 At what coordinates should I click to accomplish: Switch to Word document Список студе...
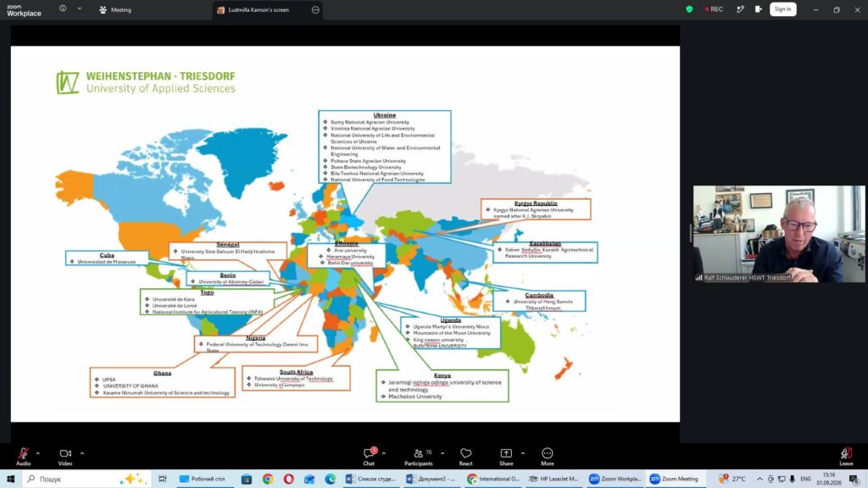pos(370,480)
